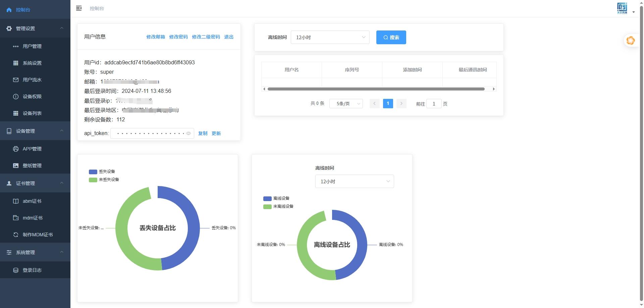Image resolution: width=644 pixels, height=308 pixels.
Task: Click the 登录日志 log icon
Action: pos(16,270)
